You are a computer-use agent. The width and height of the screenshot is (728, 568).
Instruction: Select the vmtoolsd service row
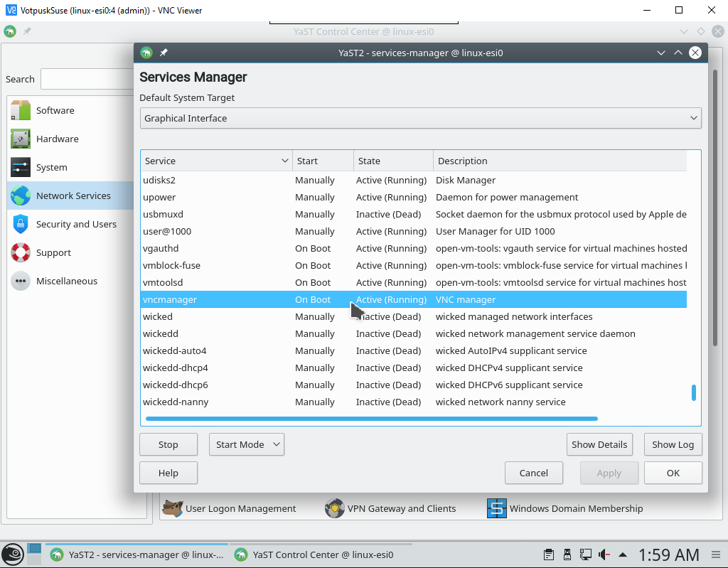tap(414, 283)
